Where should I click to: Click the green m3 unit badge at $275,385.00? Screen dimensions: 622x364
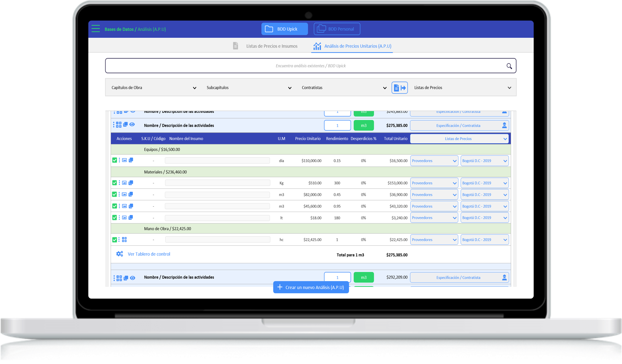(363, 125)
